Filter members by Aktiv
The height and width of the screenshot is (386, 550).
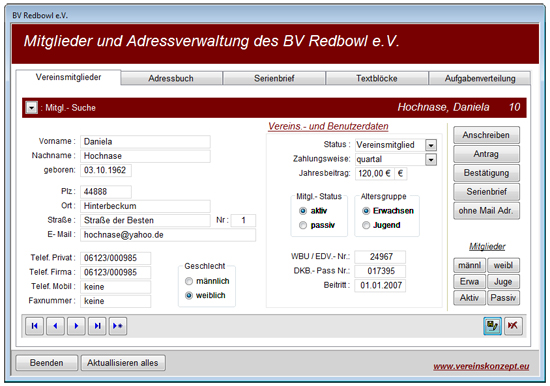click(x=469, y=298)
